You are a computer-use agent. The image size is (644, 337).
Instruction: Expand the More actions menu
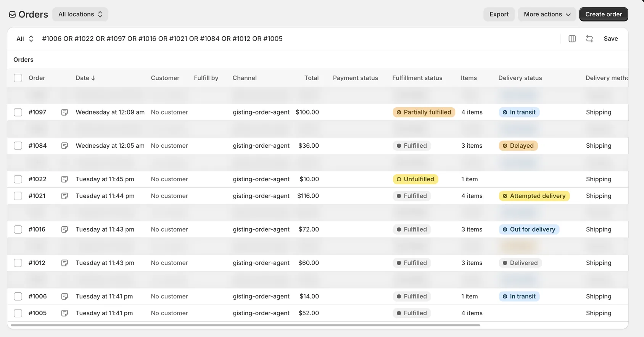547,14
